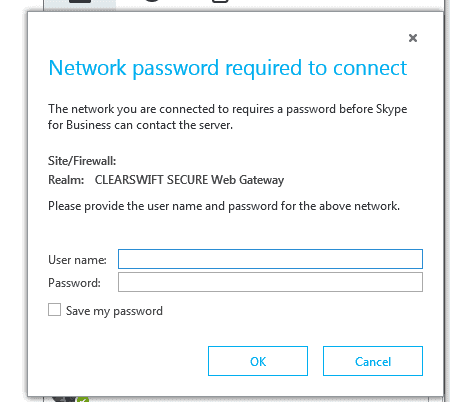The image size is (450, 402).
Task: Open the partially hidden first tab icon
Action: [80, 1]
